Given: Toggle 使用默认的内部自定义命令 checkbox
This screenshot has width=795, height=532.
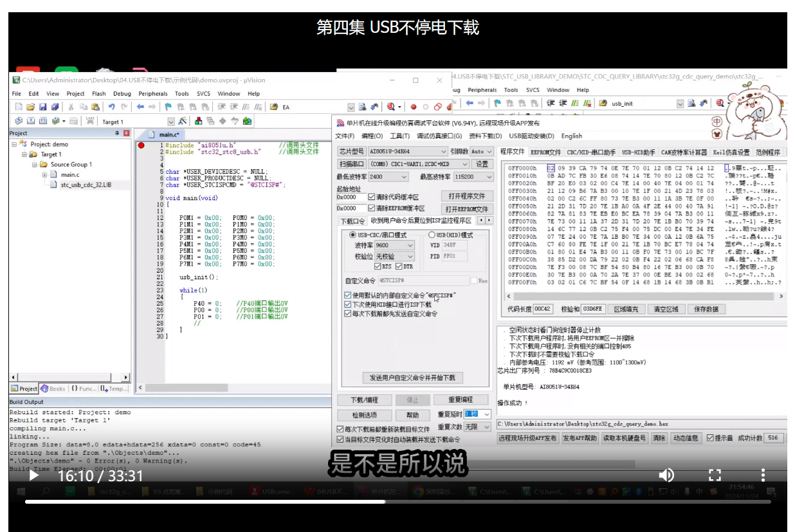Looking at the screenshot, I should [348, 295].
